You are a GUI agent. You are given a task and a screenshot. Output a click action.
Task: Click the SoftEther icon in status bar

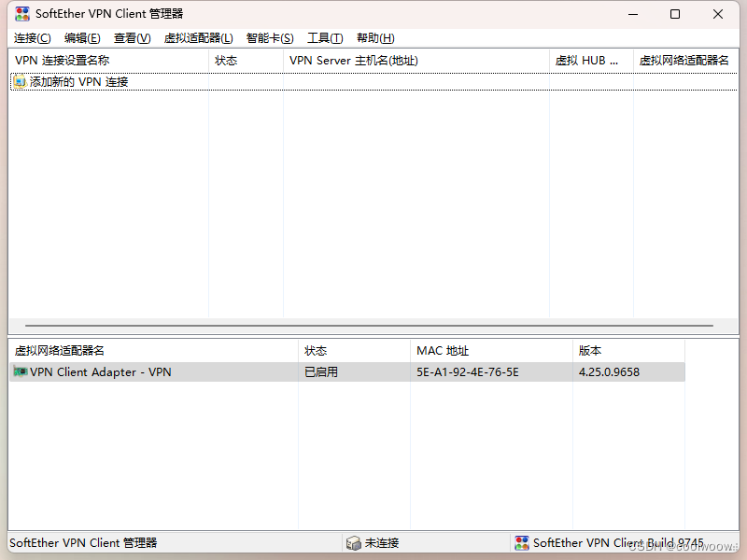click(x=522, y=543)
